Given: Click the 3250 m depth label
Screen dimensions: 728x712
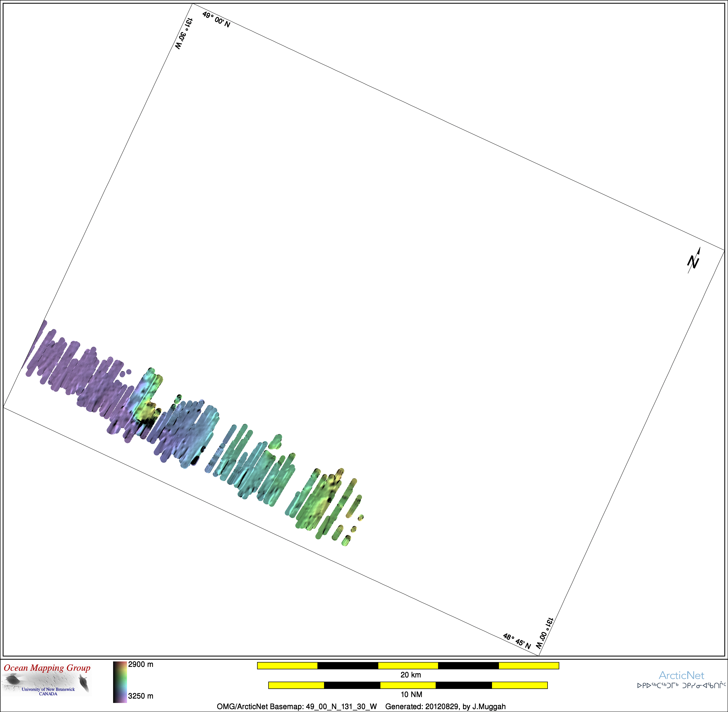Looking at the screenshot, I should pos(141,696).
